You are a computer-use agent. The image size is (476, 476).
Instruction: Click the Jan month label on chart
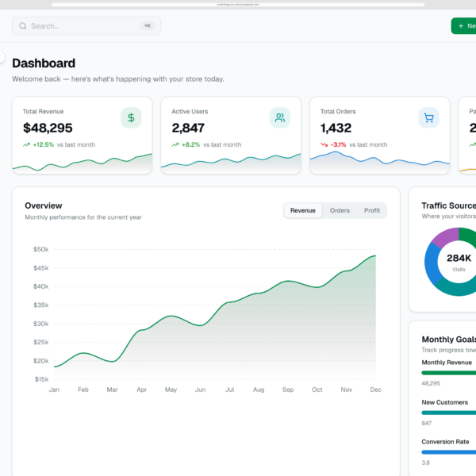[54, 390]
